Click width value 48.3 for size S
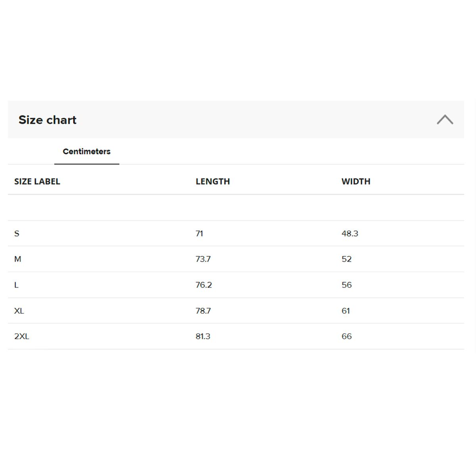Viewport: 476px width, 476px height. click(x=350, y=234)
